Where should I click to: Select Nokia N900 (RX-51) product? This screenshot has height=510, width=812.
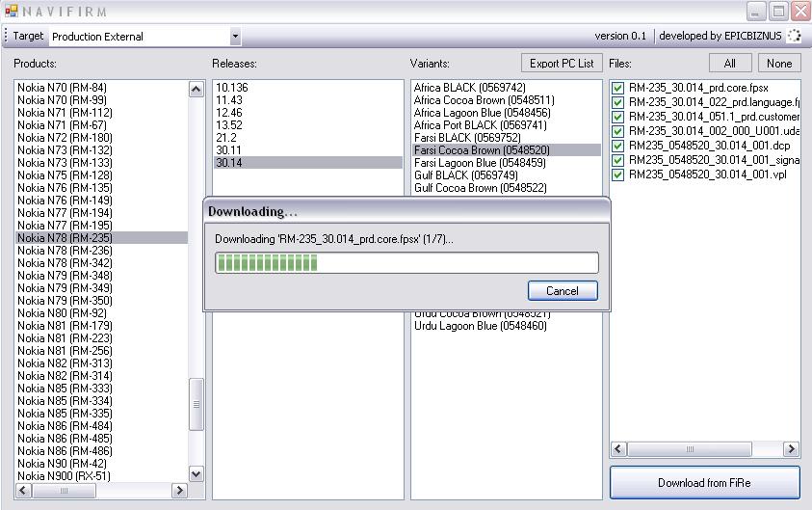click(101, 476)
